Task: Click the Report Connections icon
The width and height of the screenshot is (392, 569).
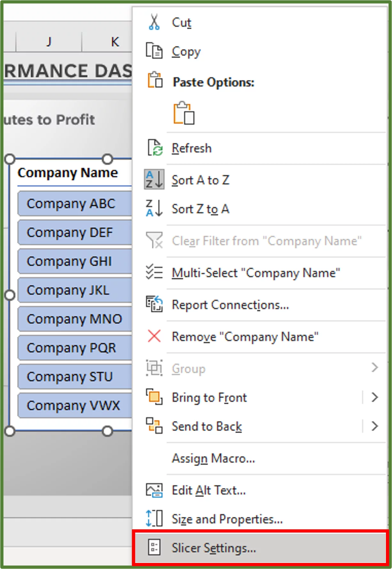Action: click(154, 304)
